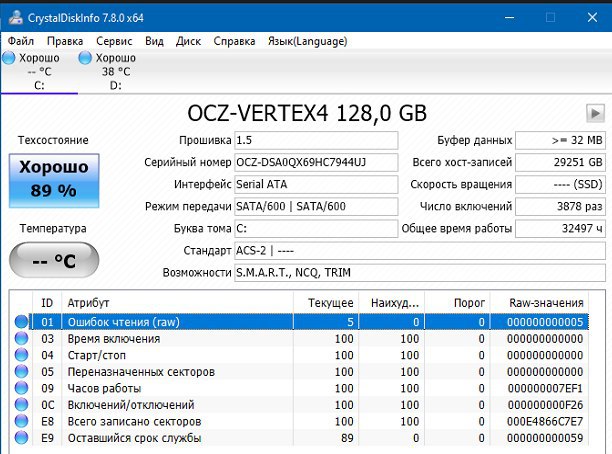The image size is (612, 454).
Task: Click the Буфер данных value >= 32 MB
Action: click(560, 140)
